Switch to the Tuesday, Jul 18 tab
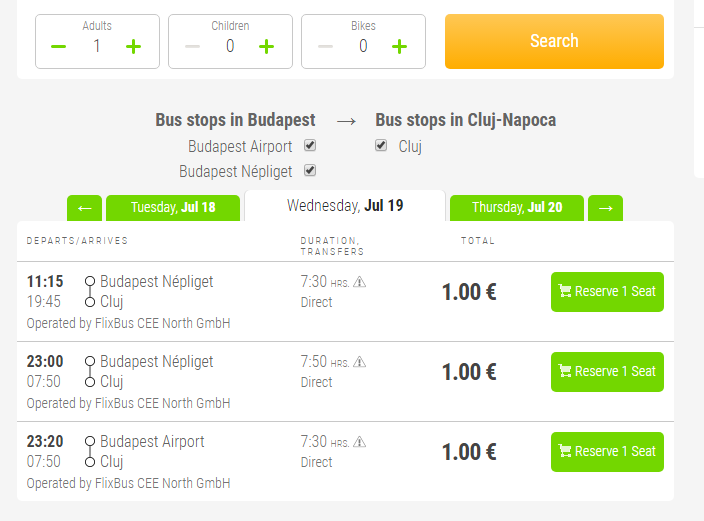Screen dimensions: 704x521 [173, 208]
